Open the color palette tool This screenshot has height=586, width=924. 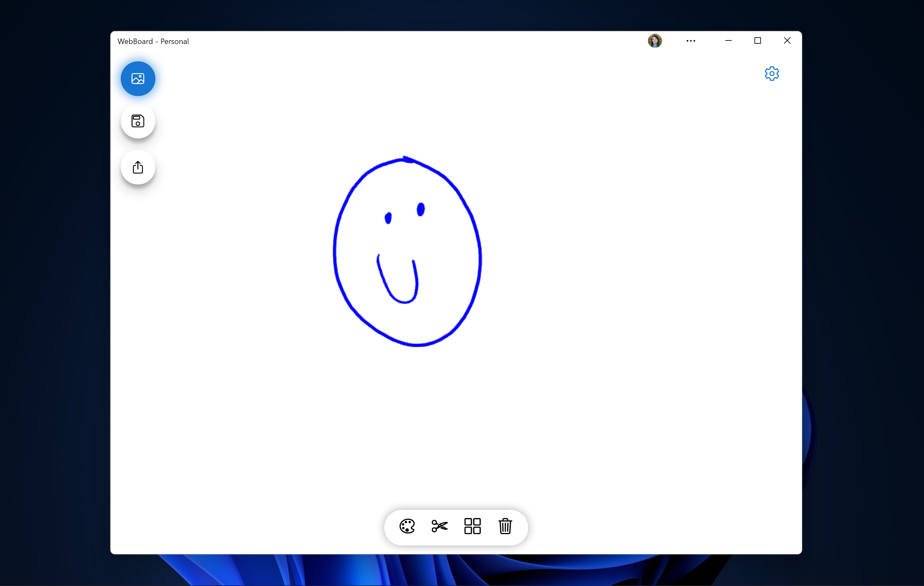[x=407, y=526]
